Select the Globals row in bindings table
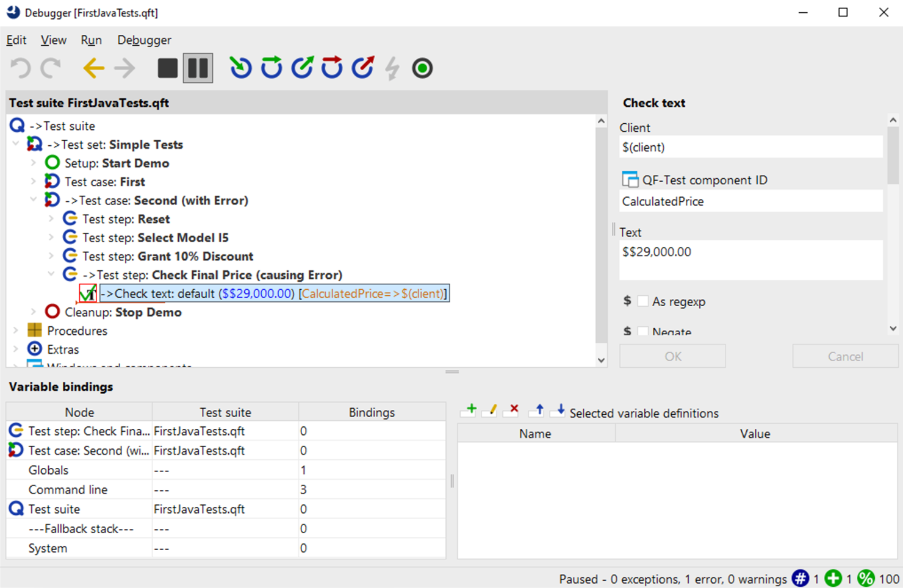 (x=226, y=470)
